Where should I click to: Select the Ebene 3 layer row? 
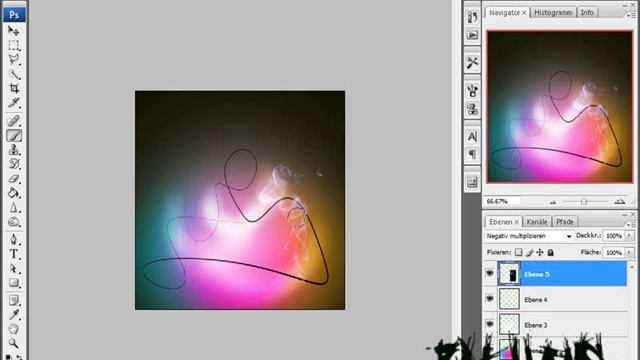coord(556,325)
